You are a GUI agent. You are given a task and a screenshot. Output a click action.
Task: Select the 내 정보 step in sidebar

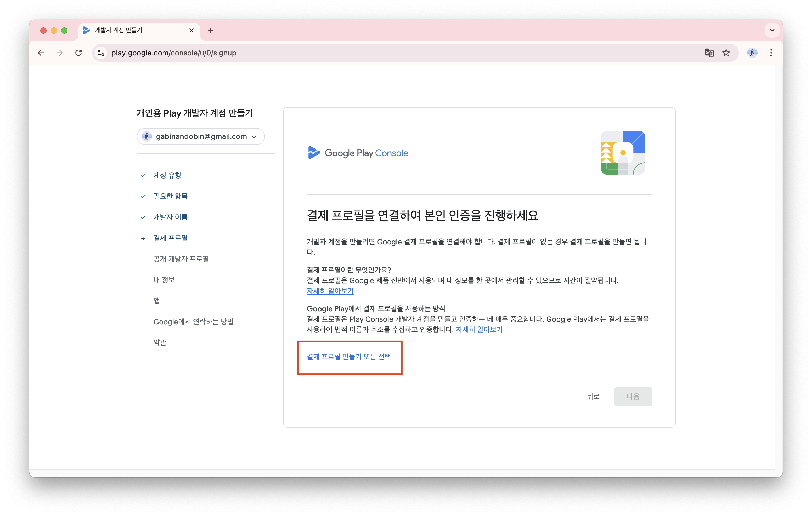(164, 279)
